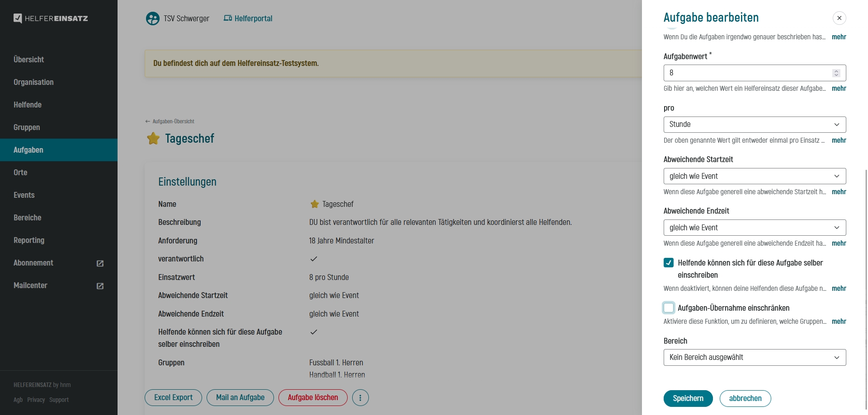Click the external link icon beside Mailcenter
This screenshot has width=868, height=415.
pos(100,286)
